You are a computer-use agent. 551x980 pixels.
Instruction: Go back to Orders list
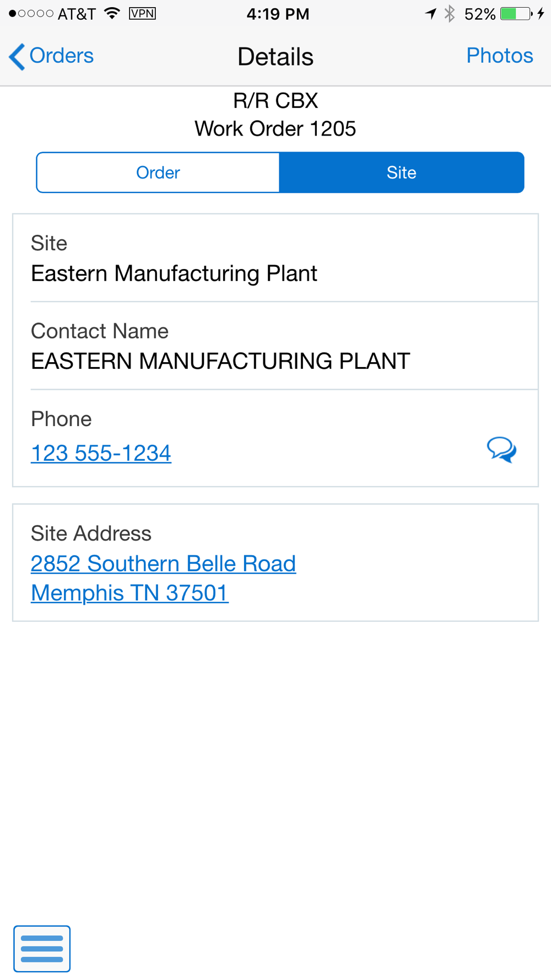51,56
